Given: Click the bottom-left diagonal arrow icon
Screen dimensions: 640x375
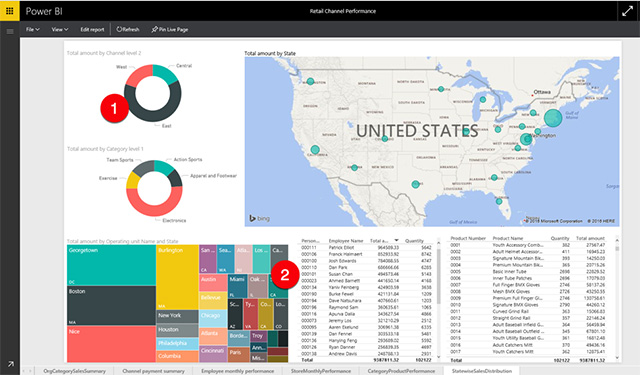Looking at the screenshot, I should [10, 364].
